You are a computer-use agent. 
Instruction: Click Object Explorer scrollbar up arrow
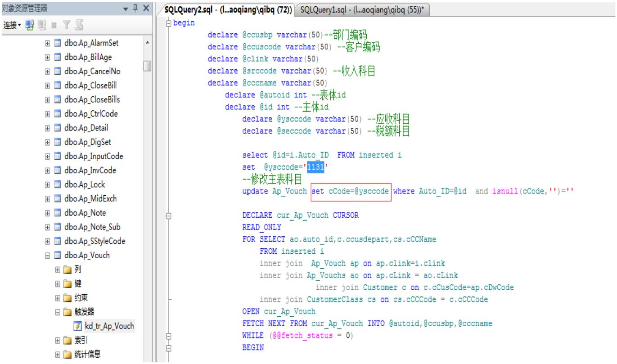tap(147, 43)
